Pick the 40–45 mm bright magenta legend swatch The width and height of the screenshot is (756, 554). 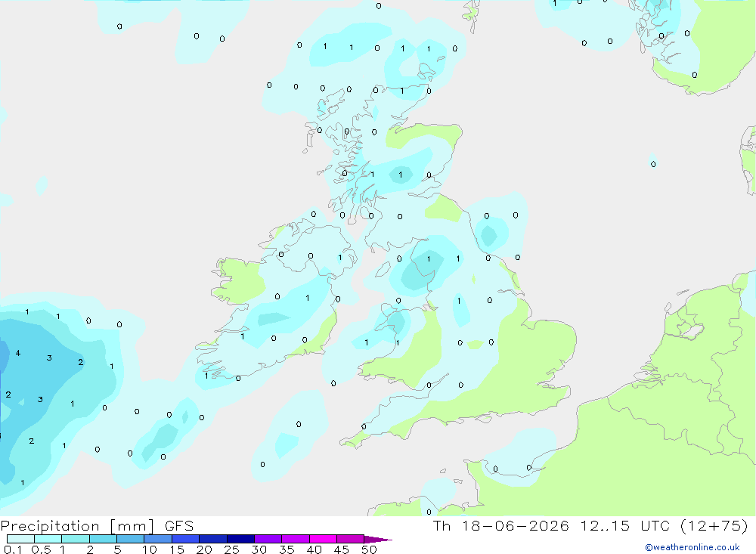pyautogui.click(x=323, y=539)
